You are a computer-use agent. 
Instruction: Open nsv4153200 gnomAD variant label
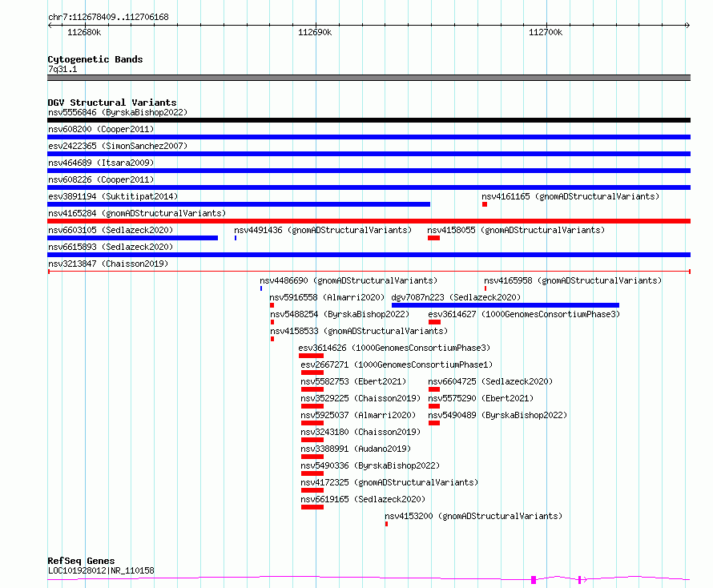pos(473,516)
